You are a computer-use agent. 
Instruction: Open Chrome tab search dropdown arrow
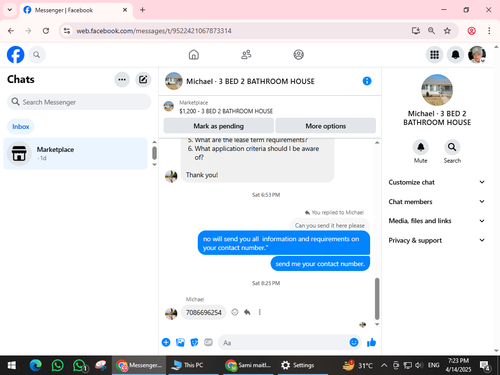point(10,10)
